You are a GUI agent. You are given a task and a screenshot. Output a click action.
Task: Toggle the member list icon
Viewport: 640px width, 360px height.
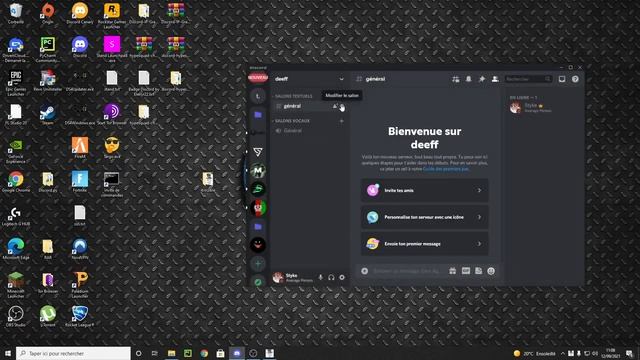[495, 79]
